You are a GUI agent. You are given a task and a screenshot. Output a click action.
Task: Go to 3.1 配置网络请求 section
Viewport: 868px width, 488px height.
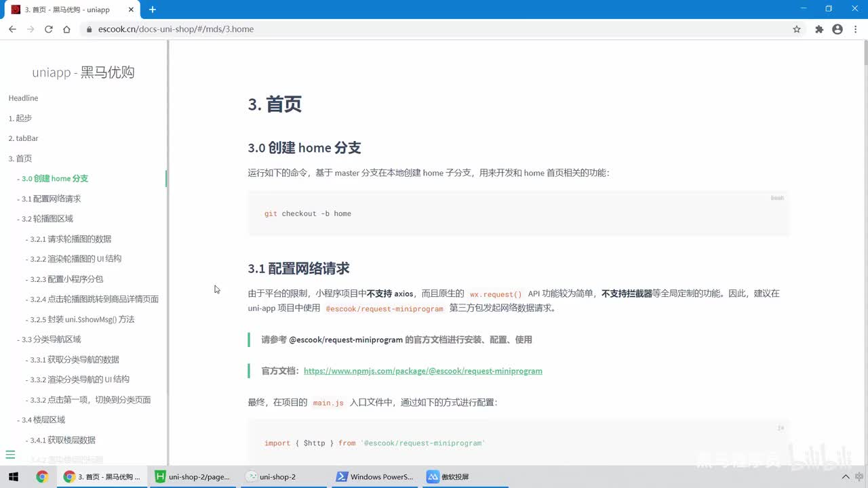51,199
